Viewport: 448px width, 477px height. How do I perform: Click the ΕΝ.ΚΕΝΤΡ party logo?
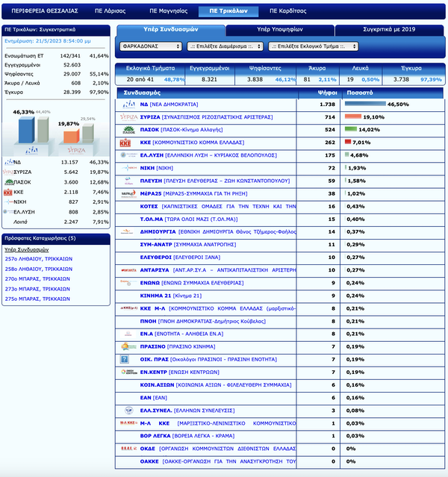[x=129, y=372]
